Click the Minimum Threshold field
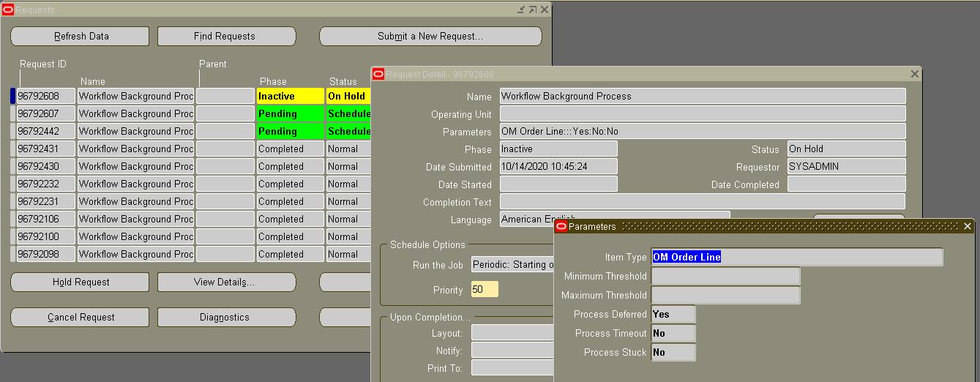The height and width of the screenshot is (382, 980). coord(725,276)
